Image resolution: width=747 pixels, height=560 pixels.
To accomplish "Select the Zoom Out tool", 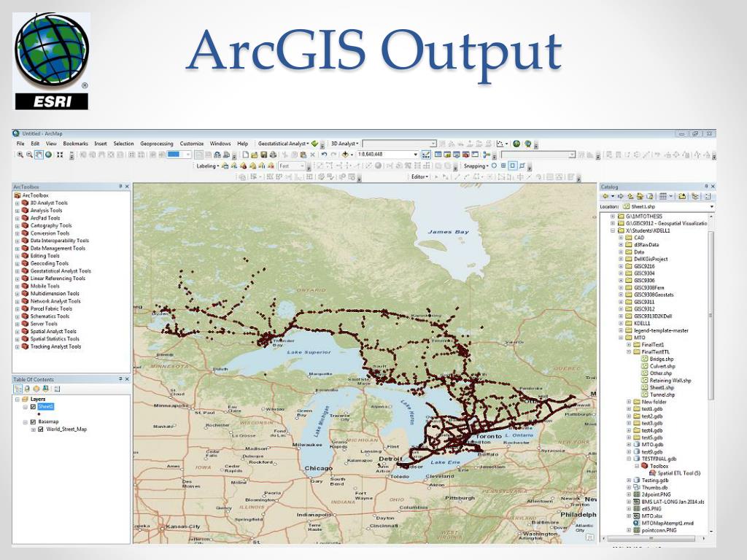I will [x=29, y=155].
